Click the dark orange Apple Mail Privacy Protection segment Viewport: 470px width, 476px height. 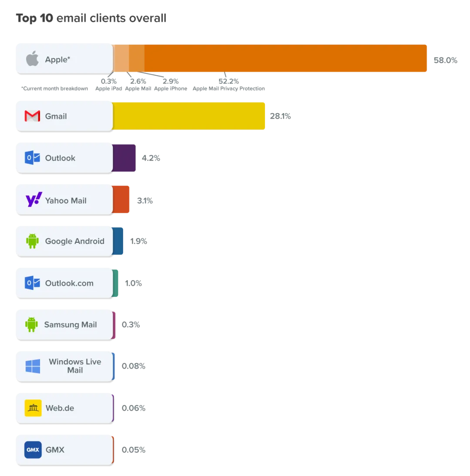tap(285, 58)
